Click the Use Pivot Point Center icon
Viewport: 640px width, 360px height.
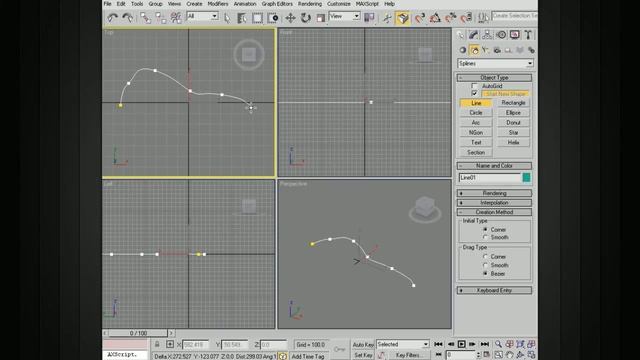369,17
